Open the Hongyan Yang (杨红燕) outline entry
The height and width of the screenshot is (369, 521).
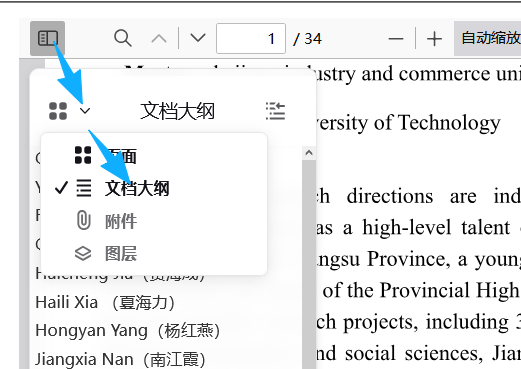(128, 331)
